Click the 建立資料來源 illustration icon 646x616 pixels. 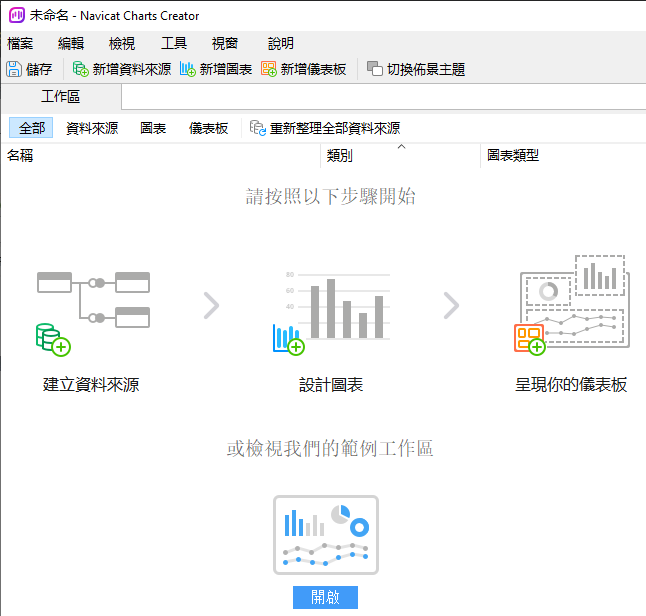coord(92,312)
